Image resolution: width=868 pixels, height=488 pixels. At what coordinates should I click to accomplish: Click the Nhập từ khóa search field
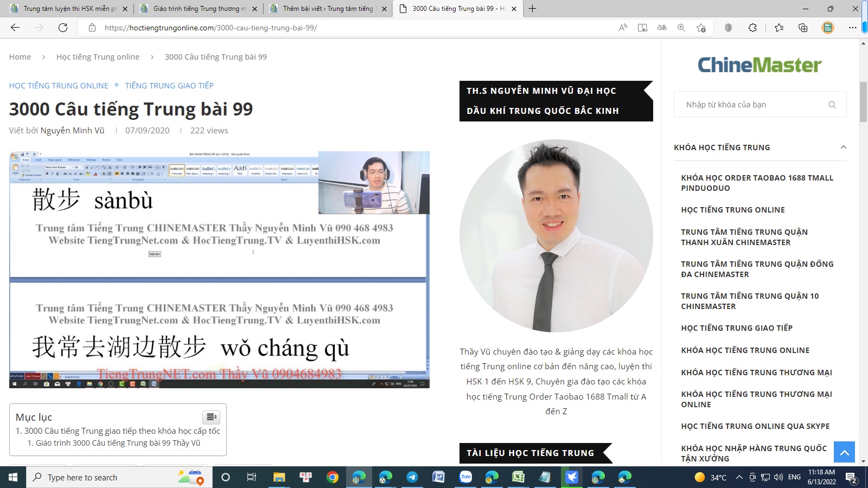754,105
